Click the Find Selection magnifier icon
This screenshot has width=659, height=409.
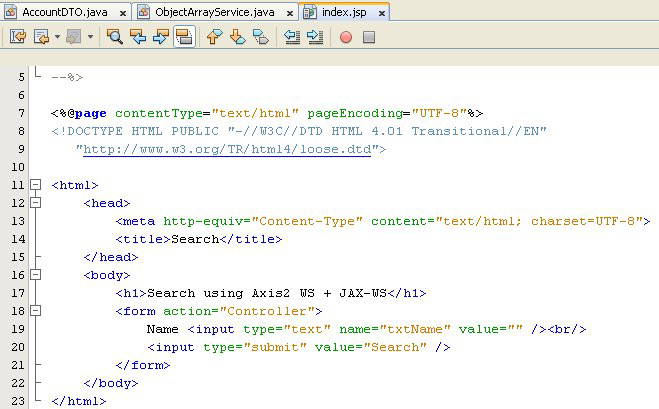114,37
